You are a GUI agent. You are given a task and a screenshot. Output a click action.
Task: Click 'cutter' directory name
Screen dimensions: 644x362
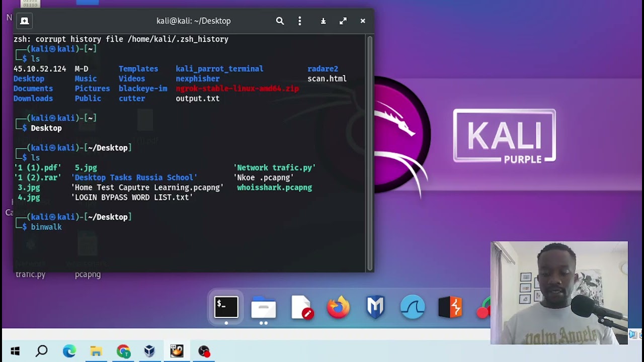point(132,99)
